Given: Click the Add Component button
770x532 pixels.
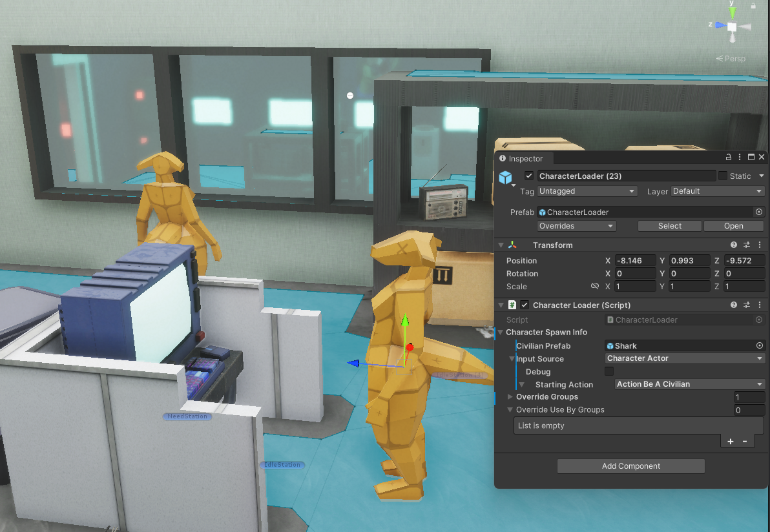Looking at the screenshot, I should 630,466.
